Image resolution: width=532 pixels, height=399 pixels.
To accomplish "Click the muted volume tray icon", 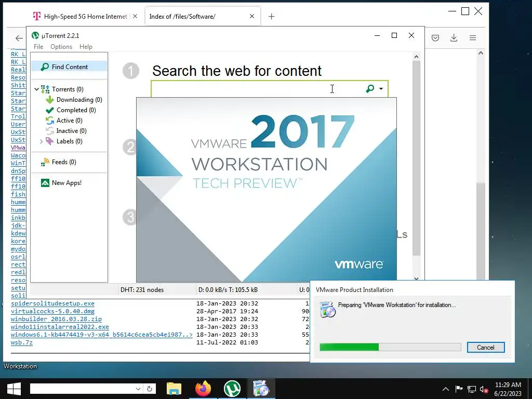I will coord(484,390).
